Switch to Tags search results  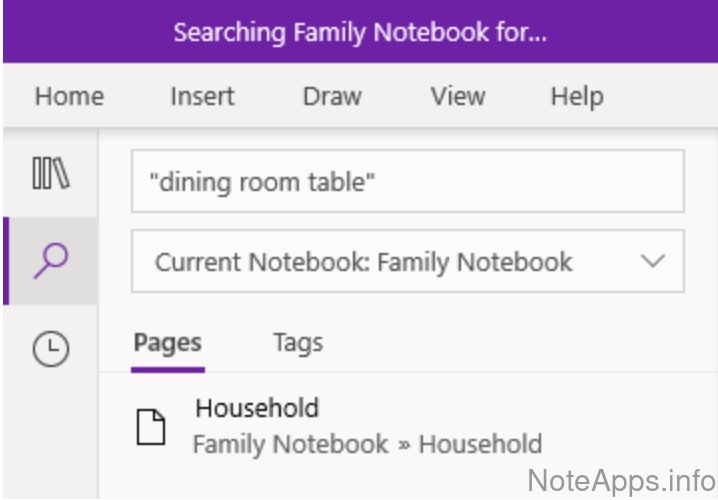pos(297,343)
